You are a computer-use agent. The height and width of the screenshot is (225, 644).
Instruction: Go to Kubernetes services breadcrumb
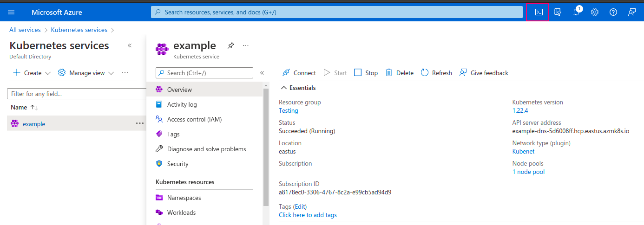[x=79, y=30]
